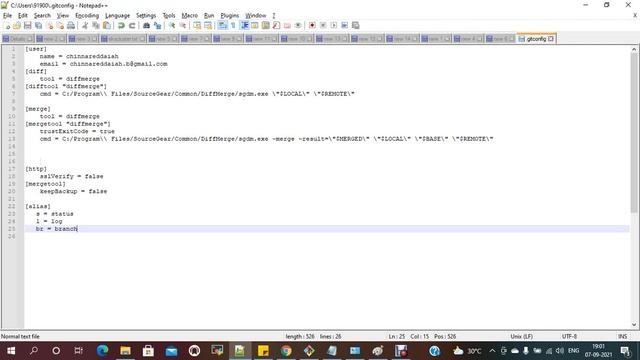The image size is (640, 360).
Task: Click the Stop Recording macro icon
Action: point(323,25)
